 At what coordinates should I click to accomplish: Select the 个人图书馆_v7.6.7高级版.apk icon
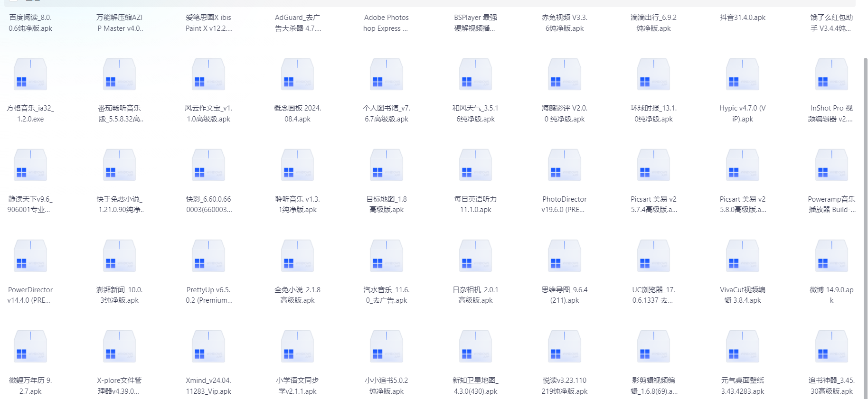(387, 74)
